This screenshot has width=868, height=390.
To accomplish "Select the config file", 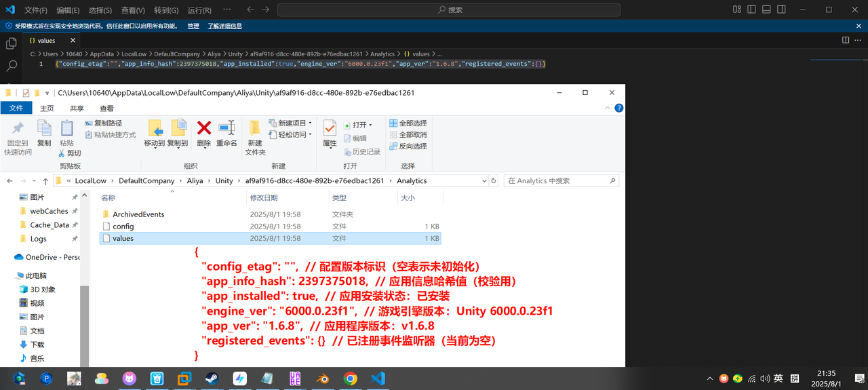I will (123, 227).
